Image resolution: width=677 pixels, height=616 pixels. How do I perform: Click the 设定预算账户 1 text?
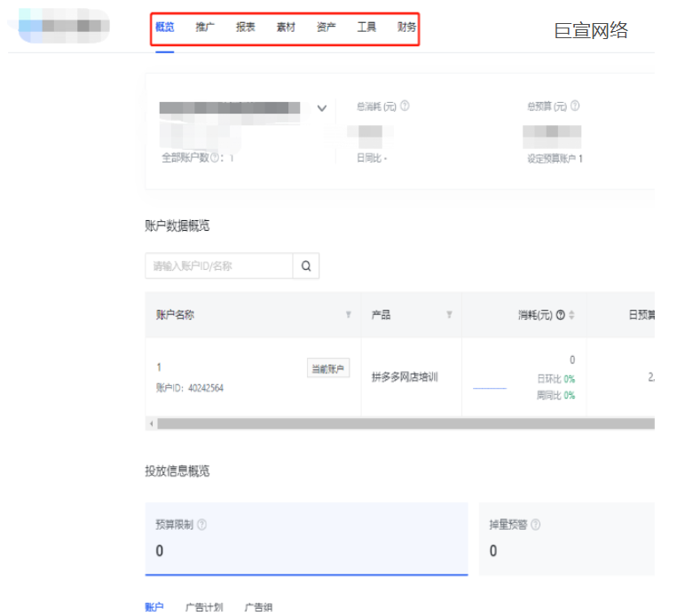(555, 159)
